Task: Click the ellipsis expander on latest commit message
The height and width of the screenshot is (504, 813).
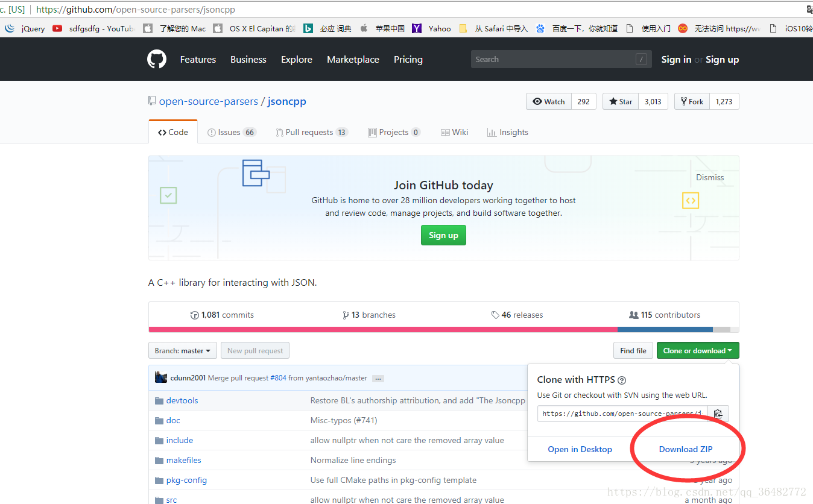Action: tap(378, 379)
